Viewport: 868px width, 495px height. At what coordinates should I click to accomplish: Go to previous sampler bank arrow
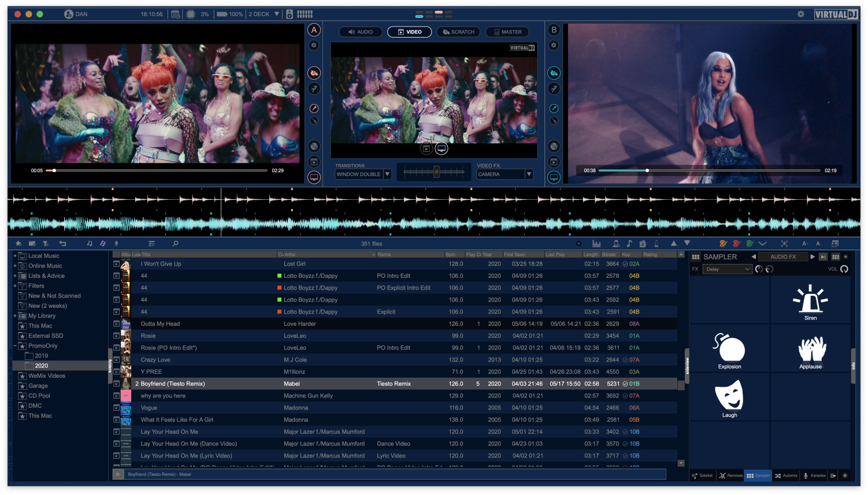tap(754, 257)
